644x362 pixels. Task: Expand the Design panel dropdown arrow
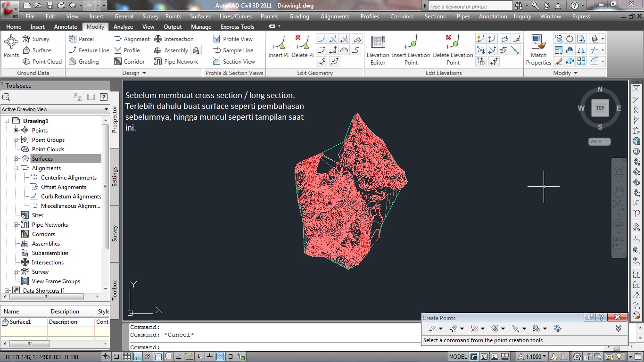click(x=144, y=73)
